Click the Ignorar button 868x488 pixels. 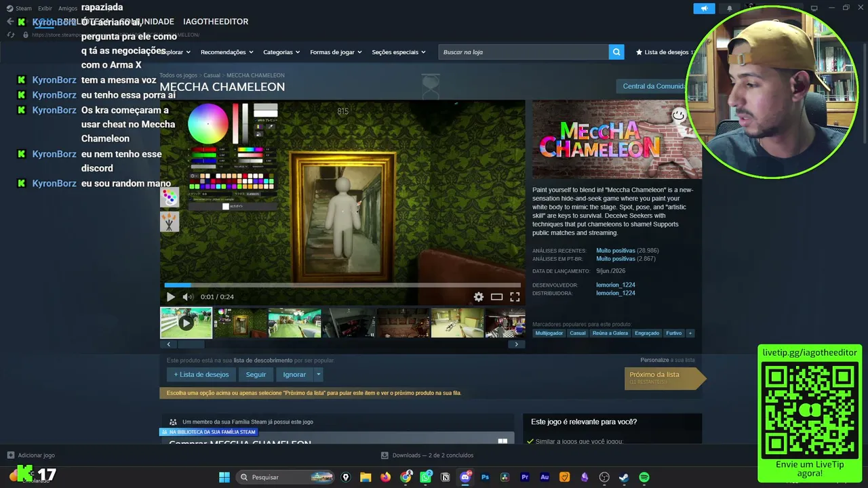coord(294,375)
